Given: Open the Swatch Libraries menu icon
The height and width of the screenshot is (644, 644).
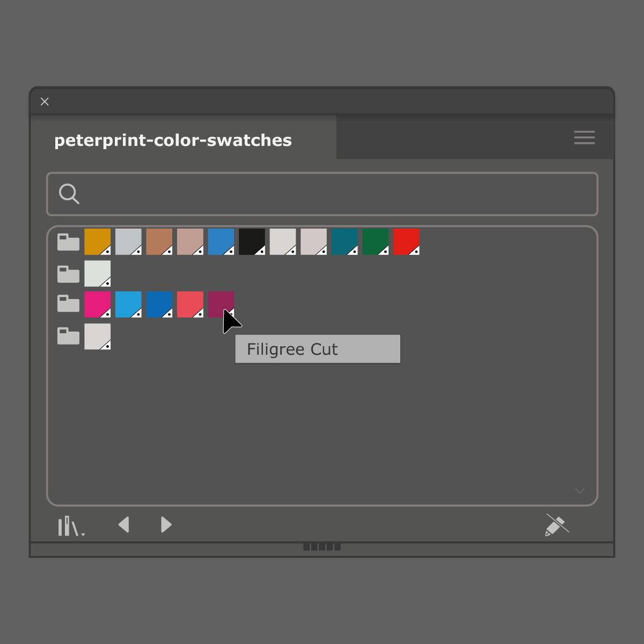Looking at the screenshot, I should [x=70, y=526].
